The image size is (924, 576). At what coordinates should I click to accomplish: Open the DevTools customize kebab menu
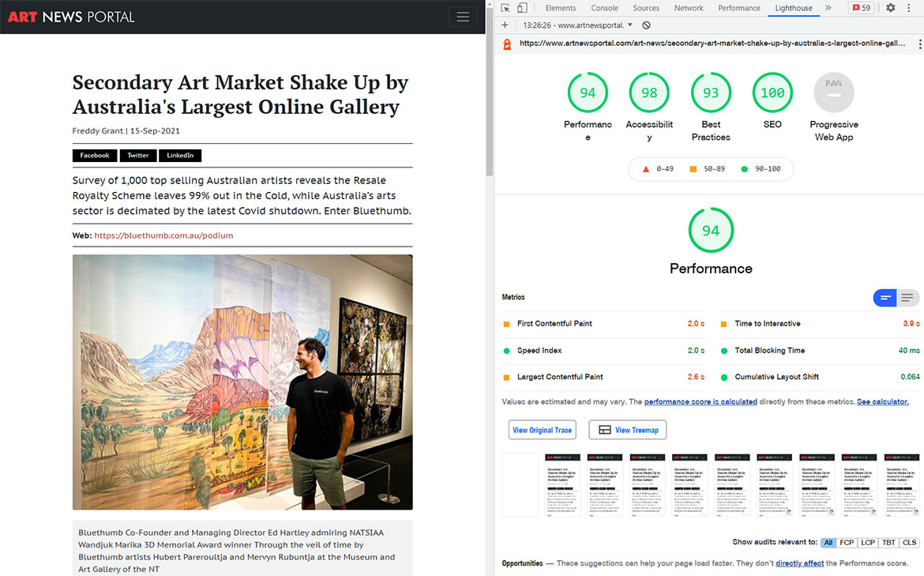911,8
